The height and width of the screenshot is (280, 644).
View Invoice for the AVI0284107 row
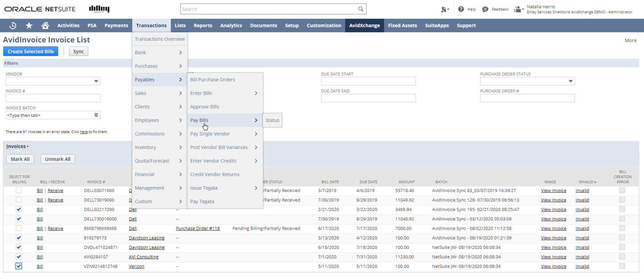point(554,257)
